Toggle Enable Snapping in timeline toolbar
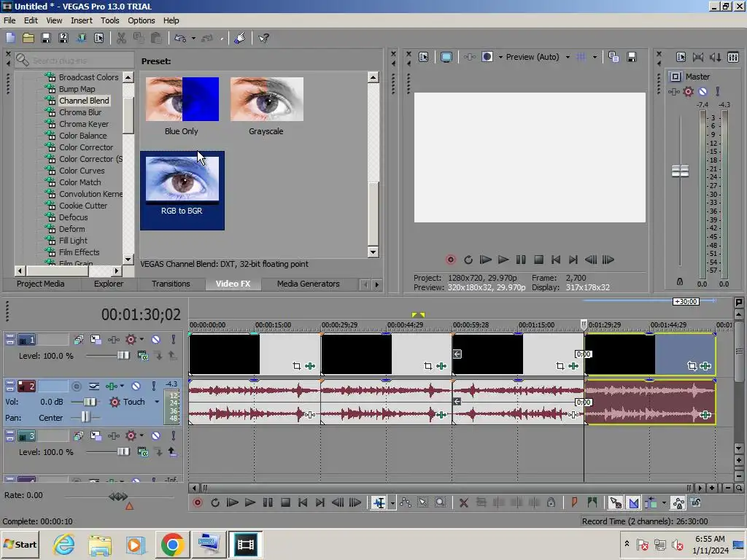Image resolution: width=747 pixels, height=560 pixels. point(616,502)
